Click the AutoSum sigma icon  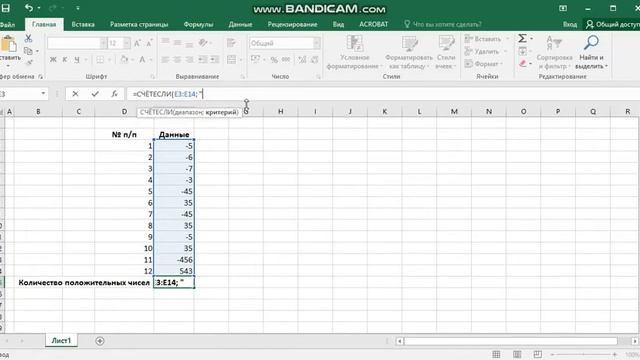(x=522, y=38)
